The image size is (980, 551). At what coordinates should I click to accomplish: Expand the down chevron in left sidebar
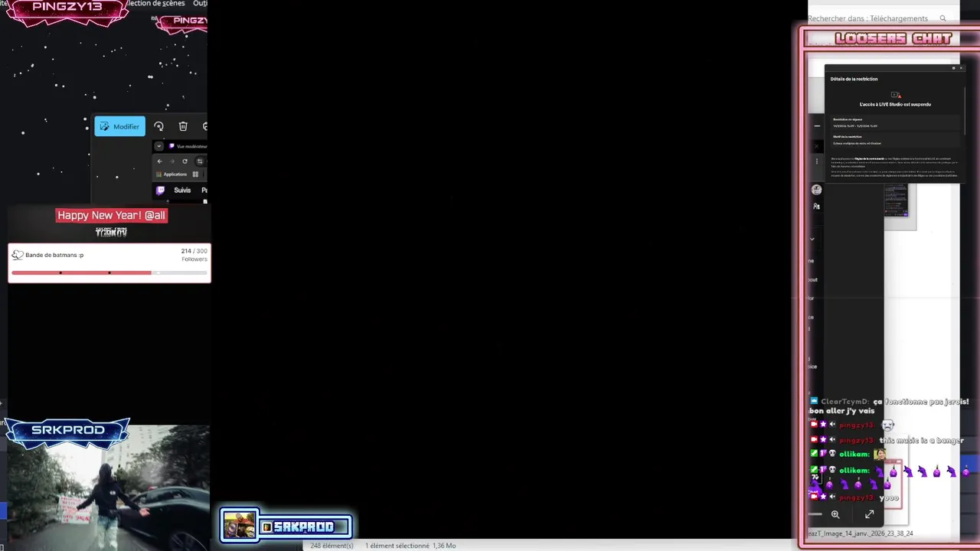pos(812,239)
